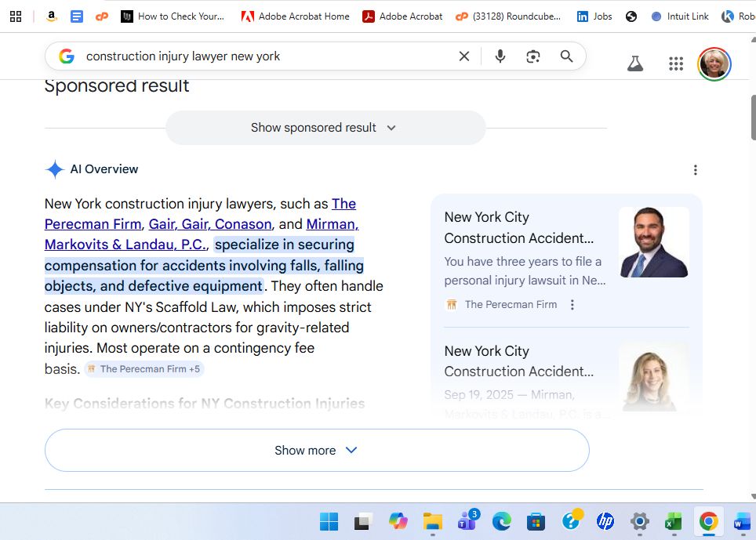The height and width of the screenshot is (540, 756).
Task: Expand AI Overview with Show more
Action: [317, 451]
